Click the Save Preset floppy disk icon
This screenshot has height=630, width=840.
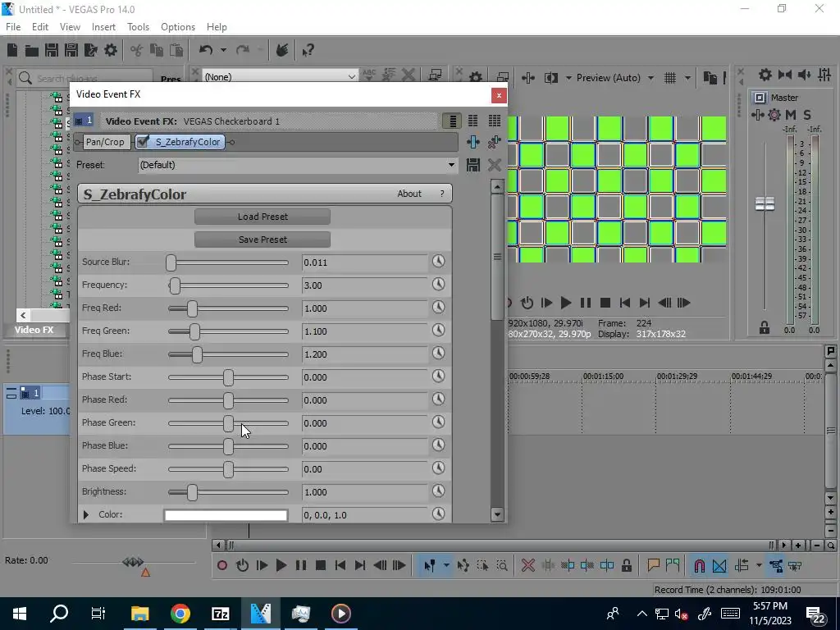(x=473, y=164)
